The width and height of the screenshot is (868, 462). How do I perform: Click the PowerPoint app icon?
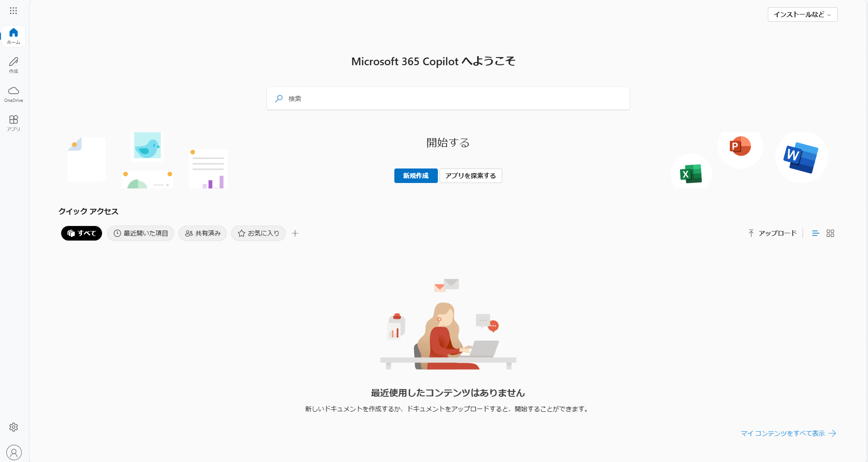[740, 146]
